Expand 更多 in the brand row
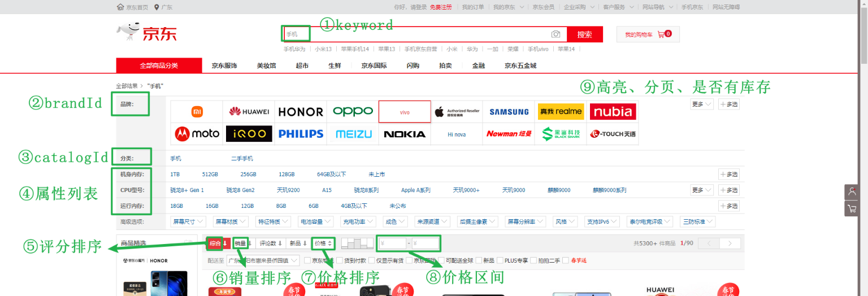 pyautogui.click(x=702, y=105)
